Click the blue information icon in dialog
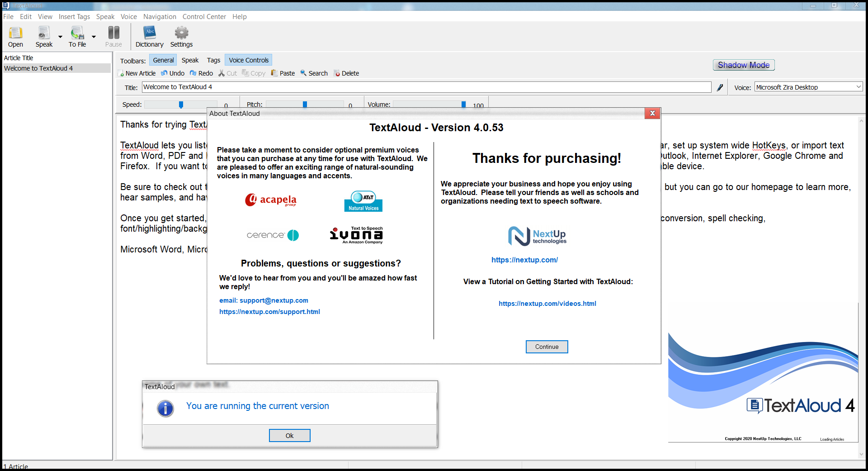The image size is (868, 471). [165, 408]
